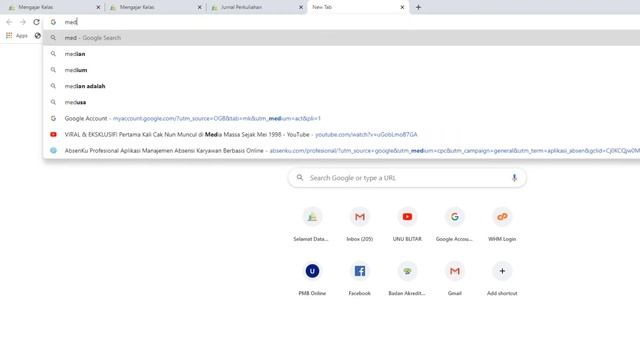This screenshot has width=640, height=360.
Task: Click the Google icon in address bar
Action: click(x=53, y=22)
